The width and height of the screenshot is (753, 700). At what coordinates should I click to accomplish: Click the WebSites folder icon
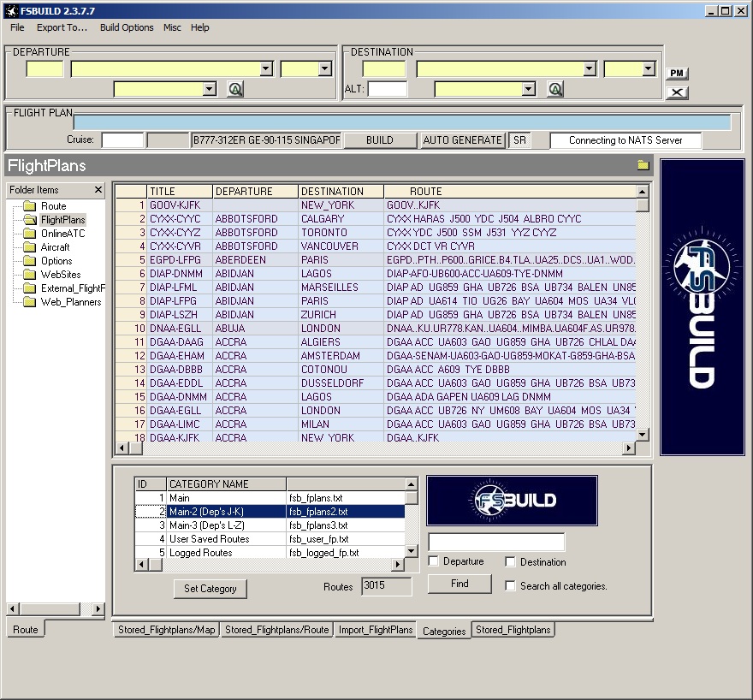click(30, 275)
